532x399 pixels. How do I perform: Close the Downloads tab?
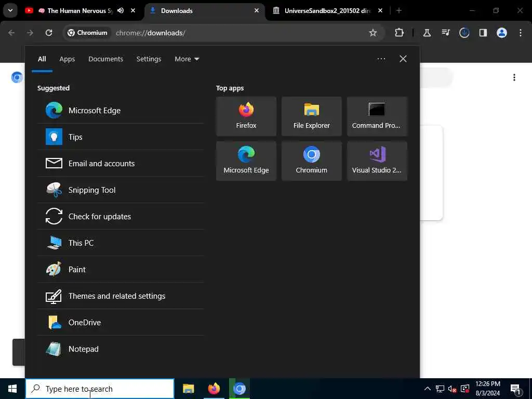(x=257, y=10)
